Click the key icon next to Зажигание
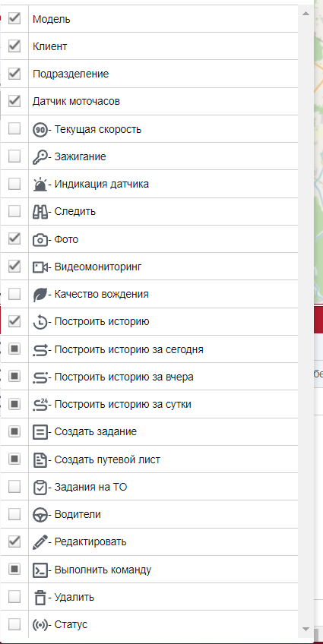The width and height of the screenshot is (323, 644). point(40,157)
